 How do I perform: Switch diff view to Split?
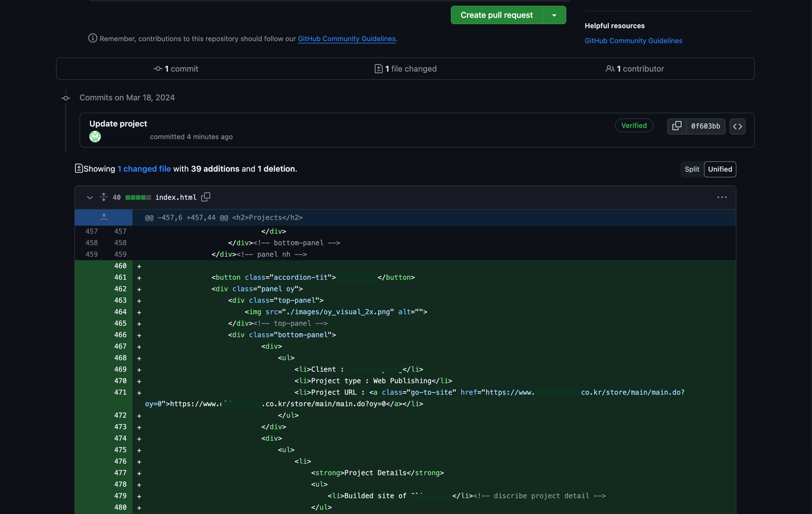(692, 169)
